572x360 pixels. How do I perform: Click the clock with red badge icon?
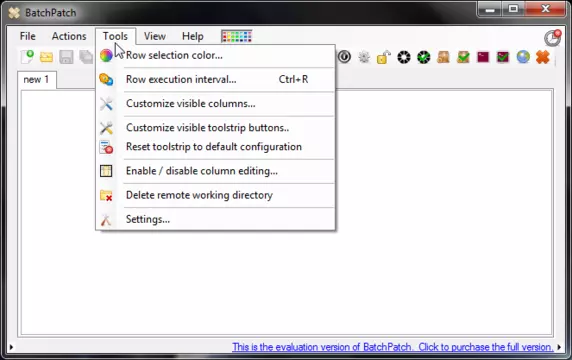552,38
